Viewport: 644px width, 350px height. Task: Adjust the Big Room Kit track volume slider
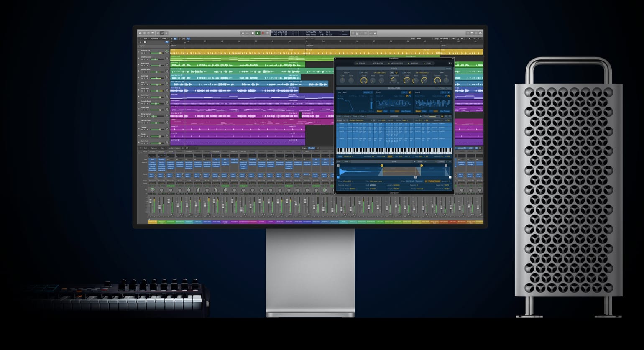pyautogui.click(x=157, y=53)
